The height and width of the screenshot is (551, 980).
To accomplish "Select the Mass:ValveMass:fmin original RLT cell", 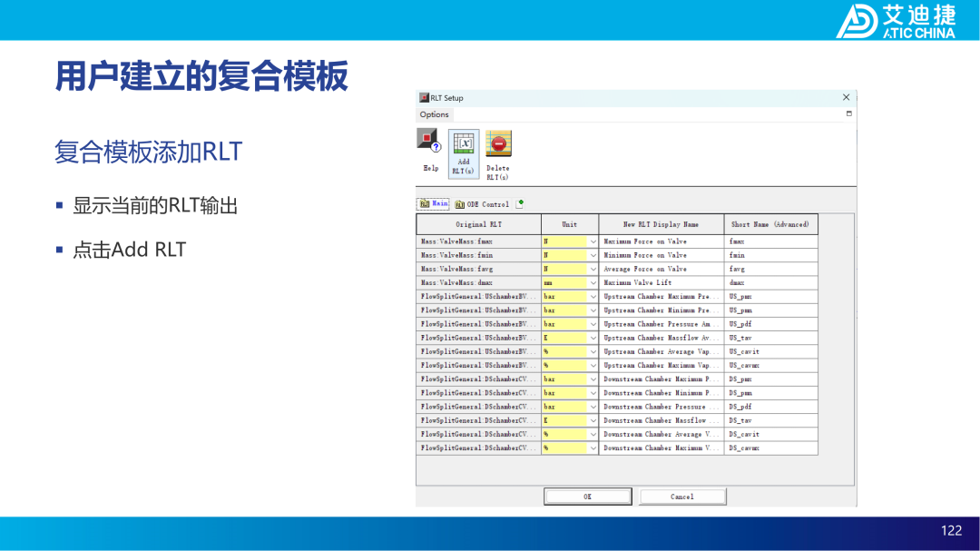I will [x=479, y=255].
